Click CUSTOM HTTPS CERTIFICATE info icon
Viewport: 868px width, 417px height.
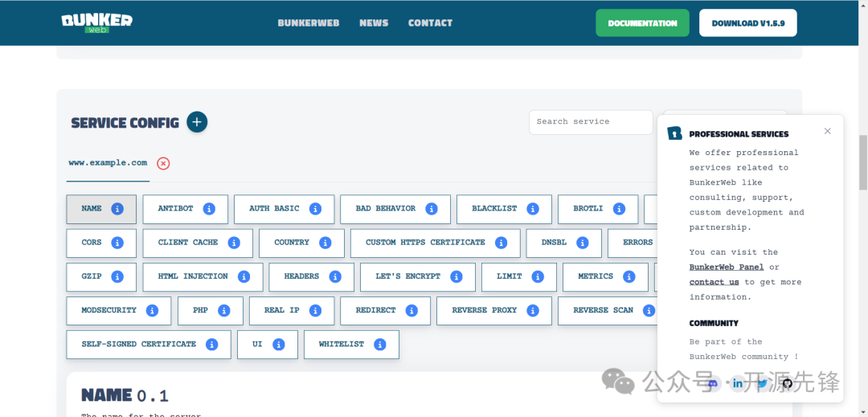tap(501, 243)
